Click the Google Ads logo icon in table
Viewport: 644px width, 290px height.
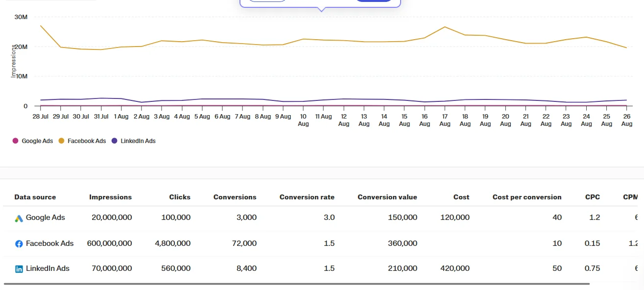click(19, 218)
